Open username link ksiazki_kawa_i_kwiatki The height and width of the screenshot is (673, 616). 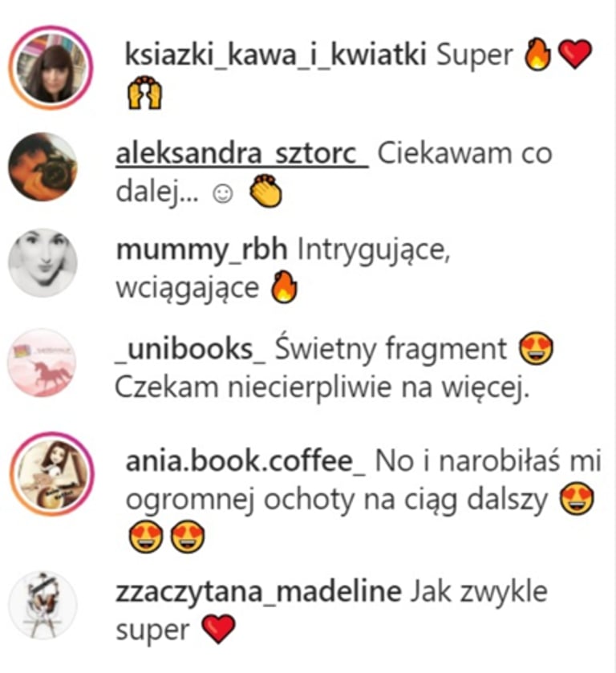(x=275, y=55)
